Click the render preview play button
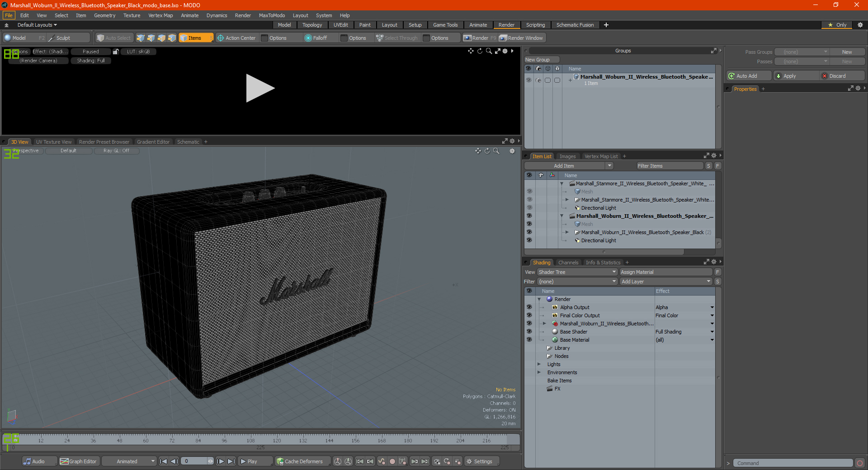 [x=260, y=88]
